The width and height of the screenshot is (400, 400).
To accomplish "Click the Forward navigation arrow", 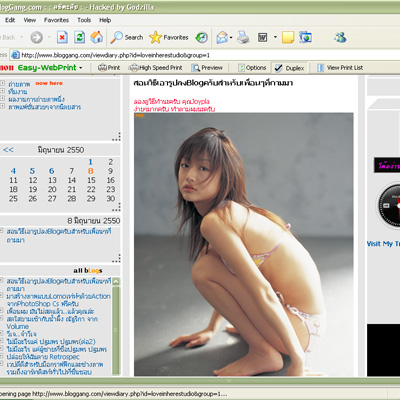I will (x=36, y=37).
